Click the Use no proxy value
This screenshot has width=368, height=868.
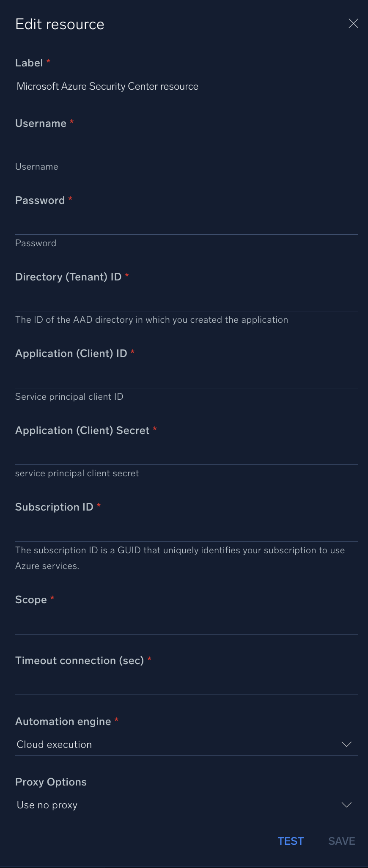click(47, 805)
